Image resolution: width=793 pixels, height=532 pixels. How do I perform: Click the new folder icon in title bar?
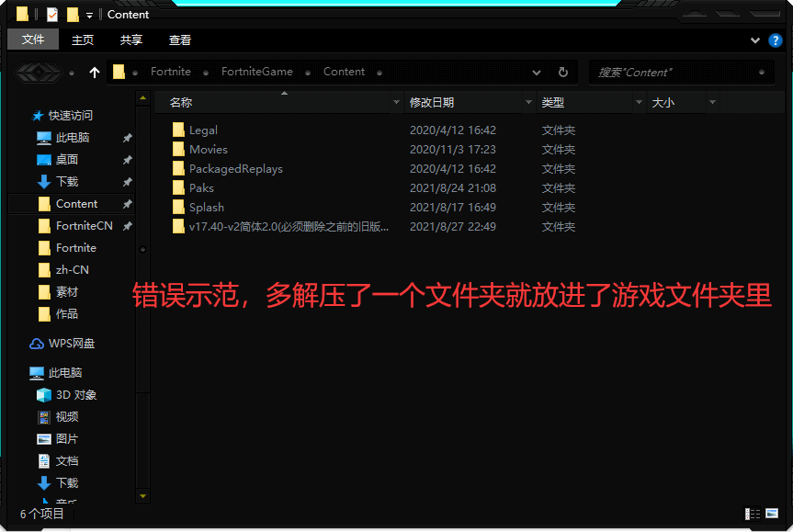(73, 15)
